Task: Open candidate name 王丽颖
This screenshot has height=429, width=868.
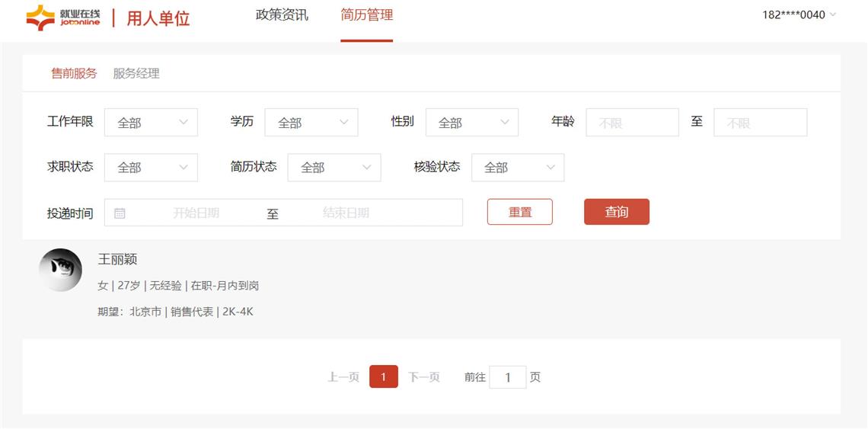Action: (117, 260)
